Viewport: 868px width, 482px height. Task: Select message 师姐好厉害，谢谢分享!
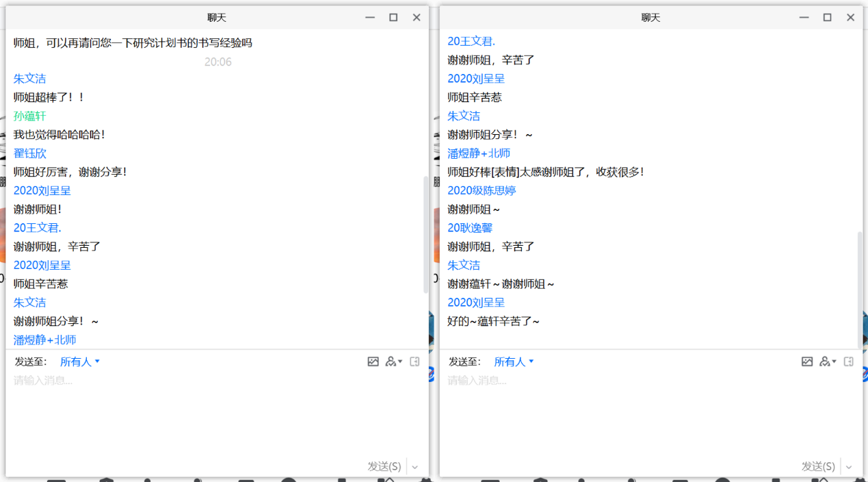(x=70, y=172)
